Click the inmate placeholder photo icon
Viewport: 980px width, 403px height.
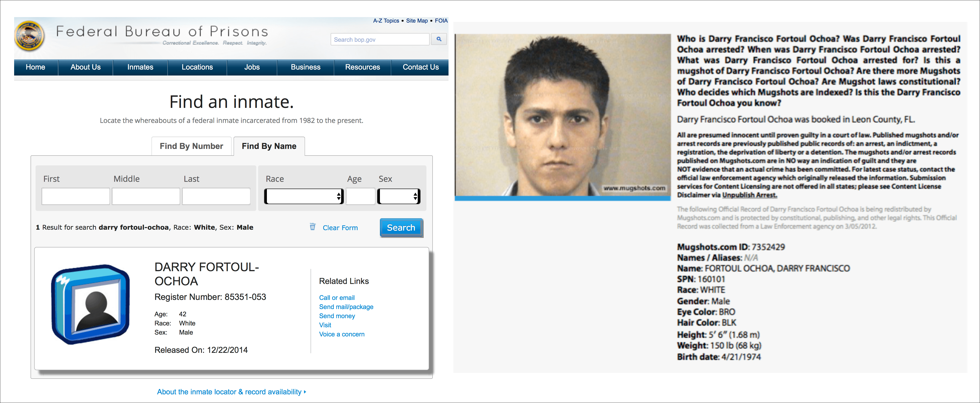(x=90, y=304)
